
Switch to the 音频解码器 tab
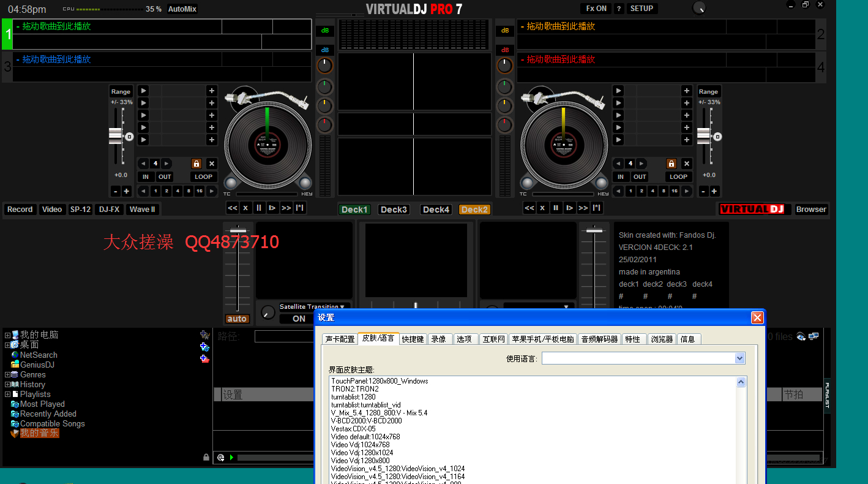pos(599,339)
